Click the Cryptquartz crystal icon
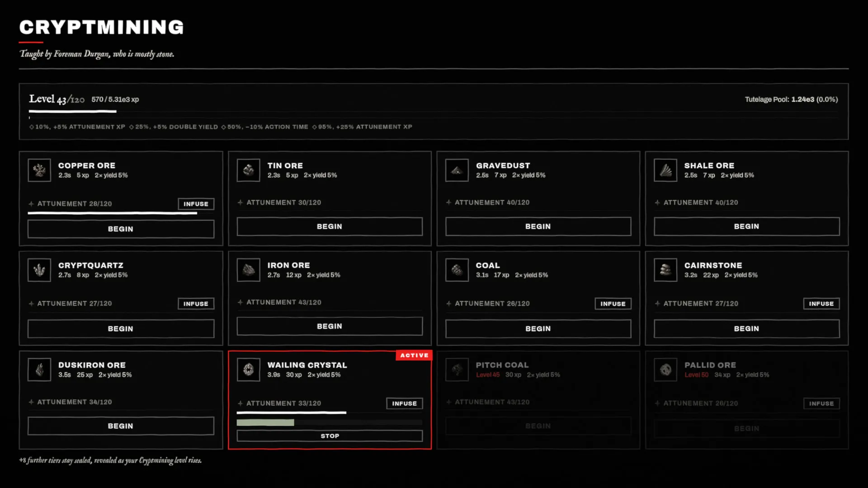868x488 pixels. click(x=39, y=270)
